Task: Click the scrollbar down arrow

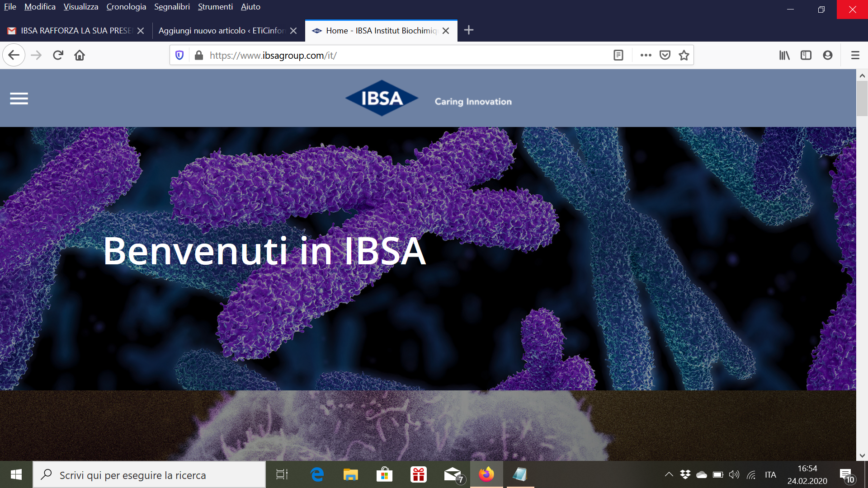Action: (862, 455)
